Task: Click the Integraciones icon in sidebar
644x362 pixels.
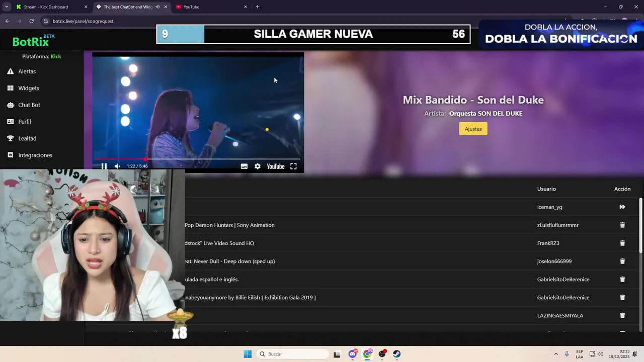Action: click(x=10, y=155)
